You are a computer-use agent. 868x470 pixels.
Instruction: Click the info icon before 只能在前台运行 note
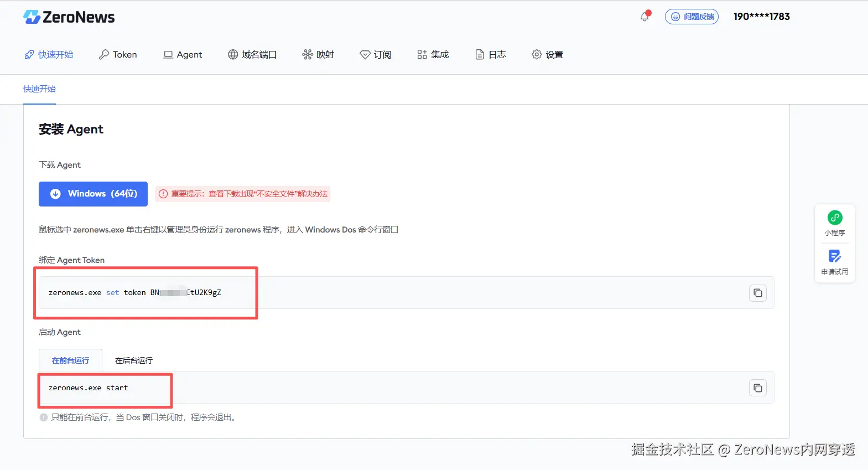(x=44, y=417)
